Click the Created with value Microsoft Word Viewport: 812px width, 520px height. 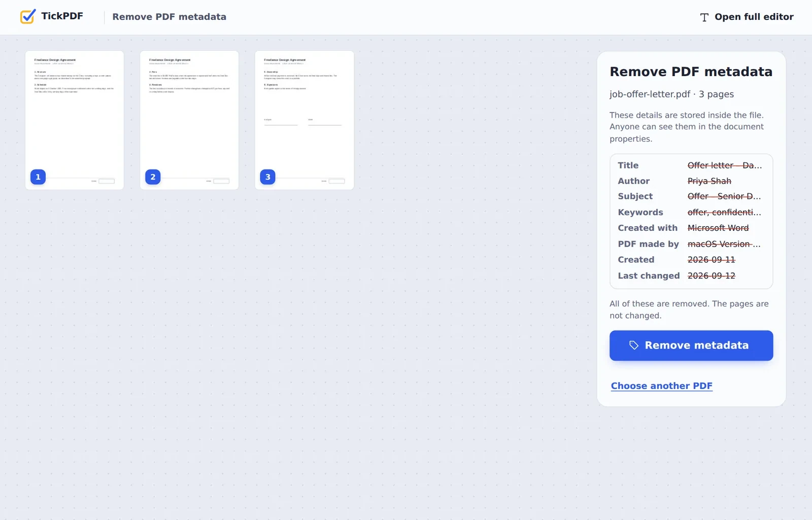click(718, 228)
